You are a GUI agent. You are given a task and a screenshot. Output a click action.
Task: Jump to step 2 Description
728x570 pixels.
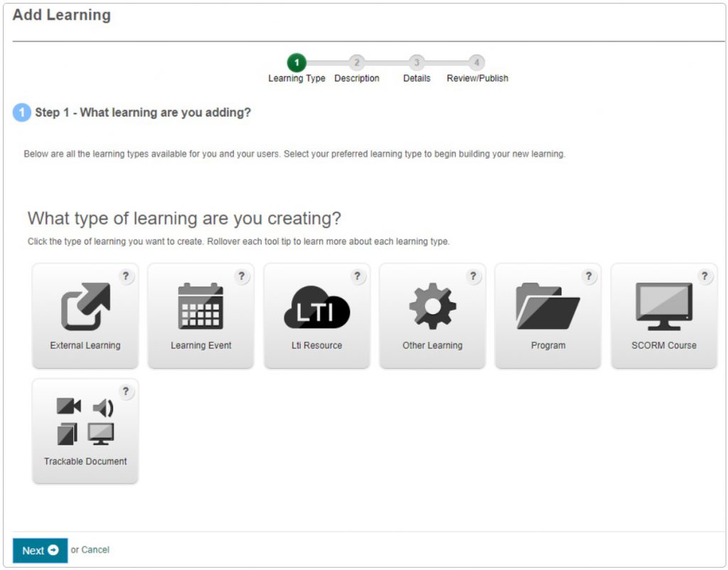click(x=357, y=63)
